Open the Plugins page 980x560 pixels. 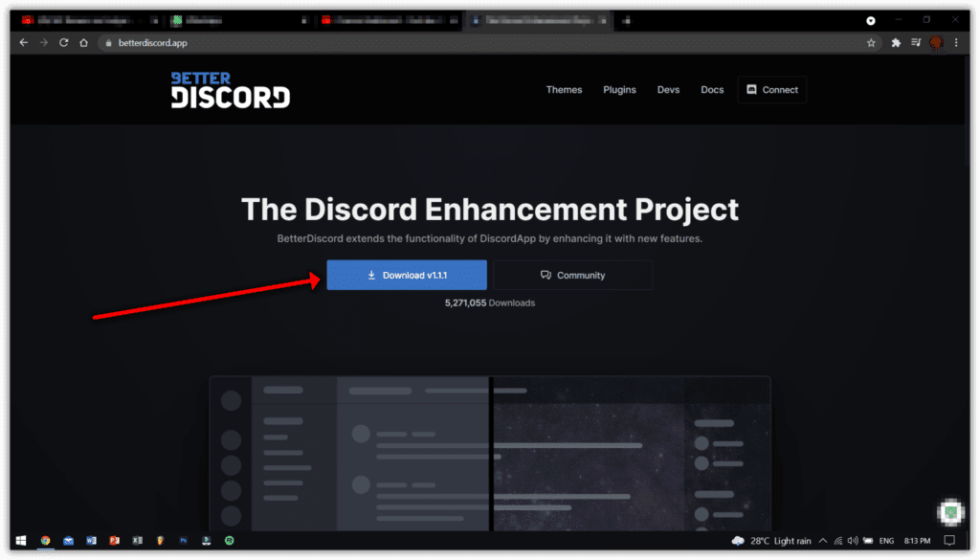point(619,90)
